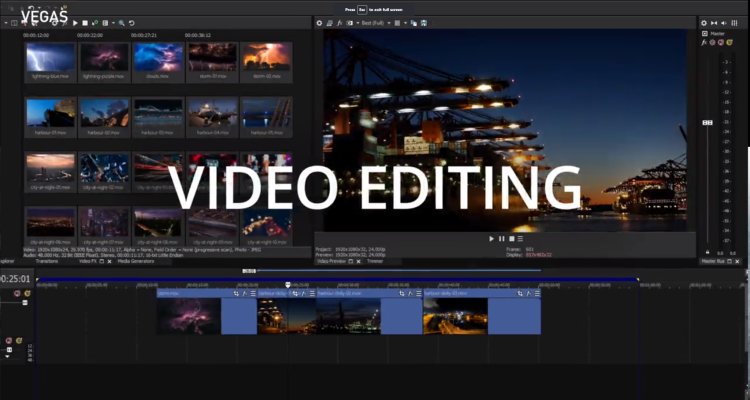Click the magnifier search icon in media toolbar
The height and width of the screenshot is (400, 750).
pyautogui.click(x=122, y=22)
